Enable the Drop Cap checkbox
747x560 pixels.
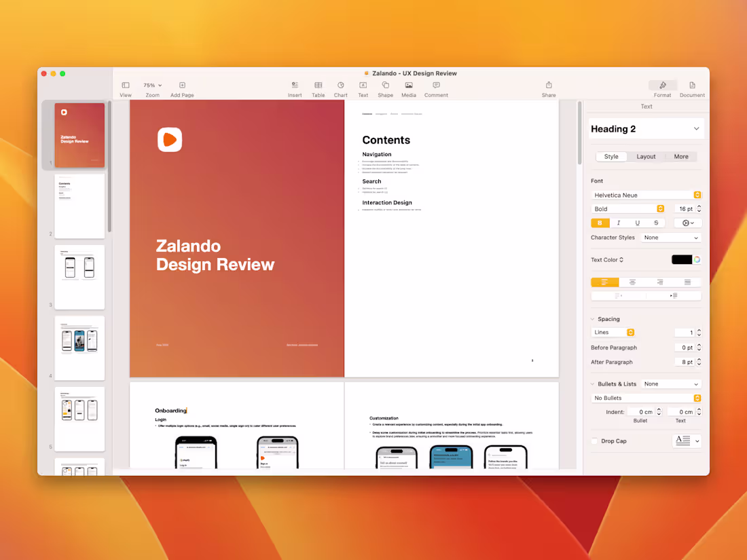(x=594, y=441)
